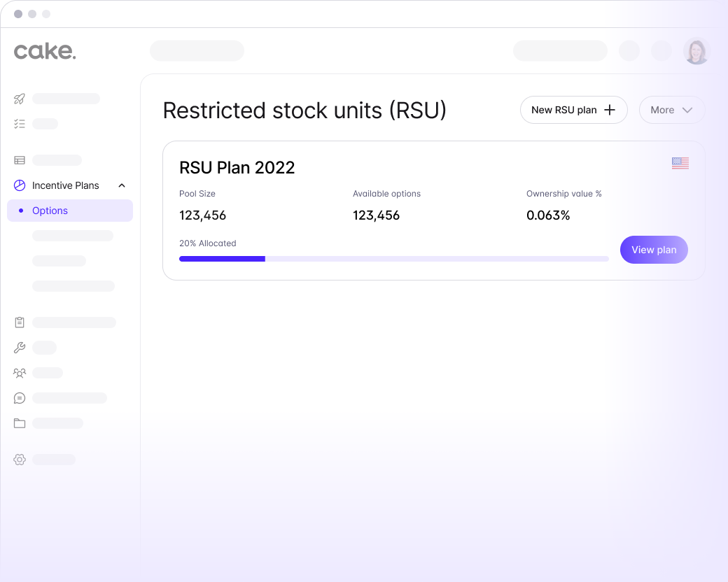Open the More dropdown menu

[x=671, y=110]
